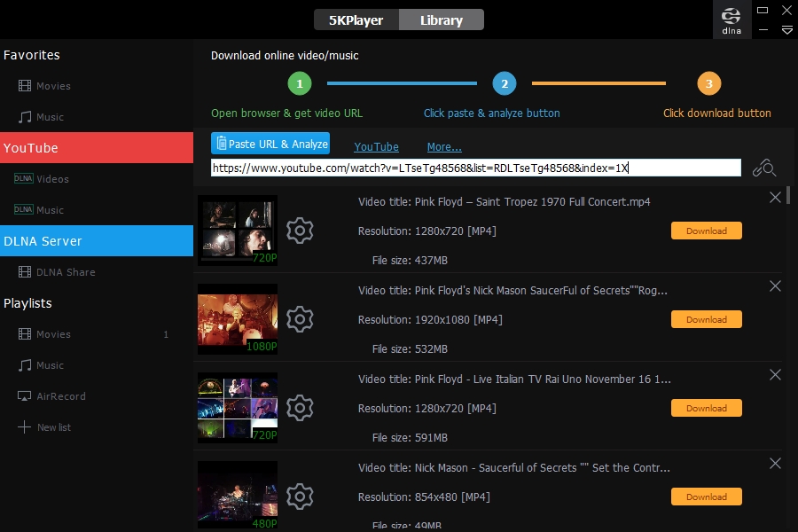This screenshot has height=532, width=798.
Task: Remove Saint Tropez 1970 Full Concert from list
Action: [x=775, y=197]
